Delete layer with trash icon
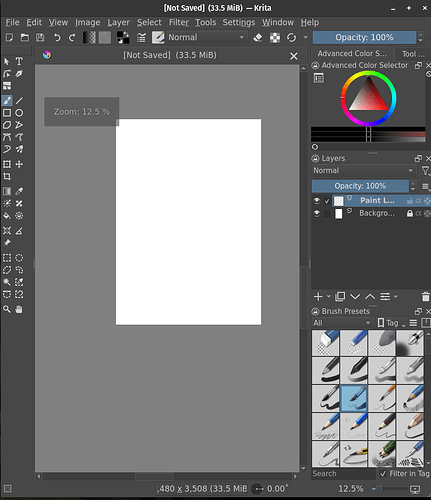 click(x=425, y=296)
